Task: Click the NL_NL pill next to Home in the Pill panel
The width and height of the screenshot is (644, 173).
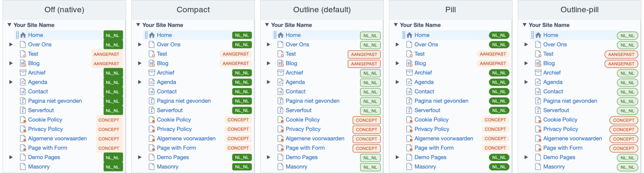Action: coord(499,36)
